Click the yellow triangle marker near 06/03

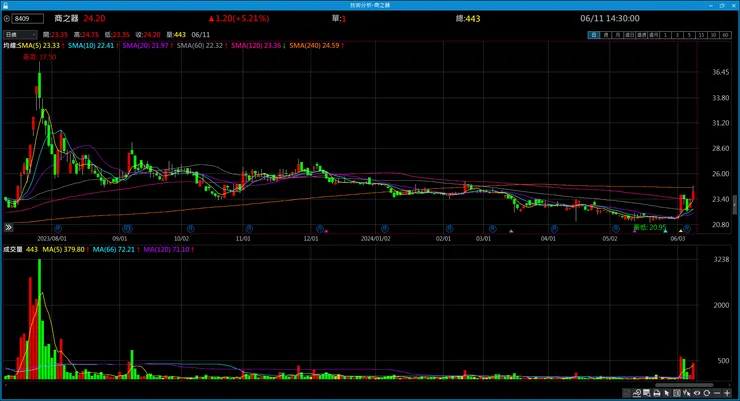[680, 231]
